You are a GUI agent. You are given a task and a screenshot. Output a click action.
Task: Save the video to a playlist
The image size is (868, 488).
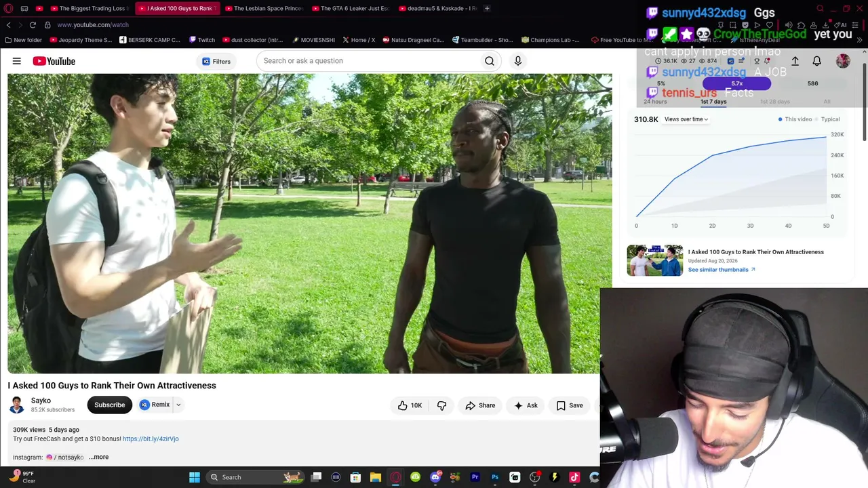coord(570,405)
